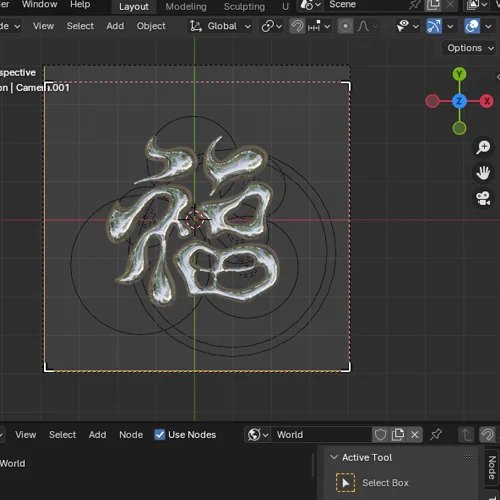Create a new scene with the duplicate icon
The image size is (500, 500).
433,5
